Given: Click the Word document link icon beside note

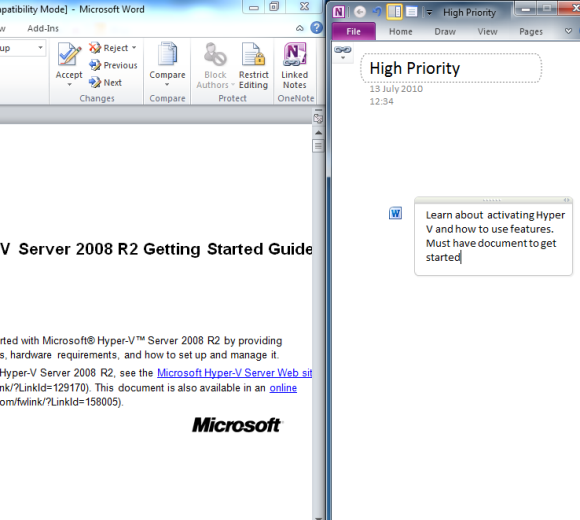Looking at the screenshot, I should pyautogui.click(x=395, y=213).
